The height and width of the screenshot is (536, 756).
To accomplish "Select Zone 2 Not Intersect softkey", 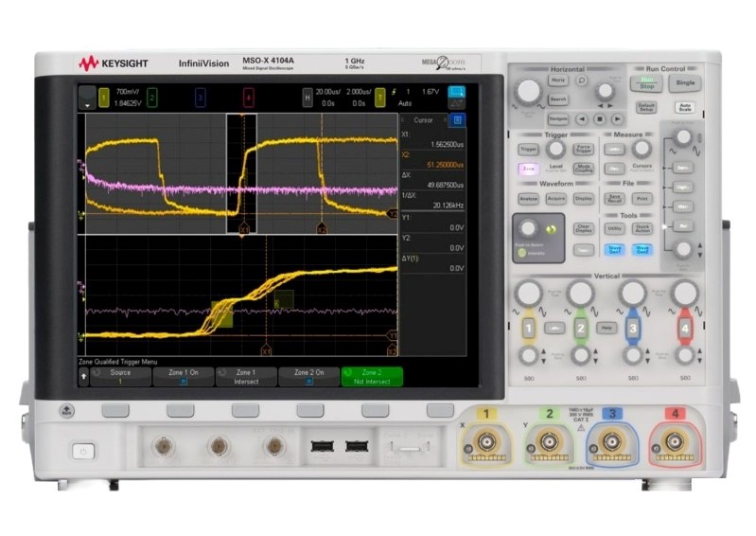I will point(371,376).
